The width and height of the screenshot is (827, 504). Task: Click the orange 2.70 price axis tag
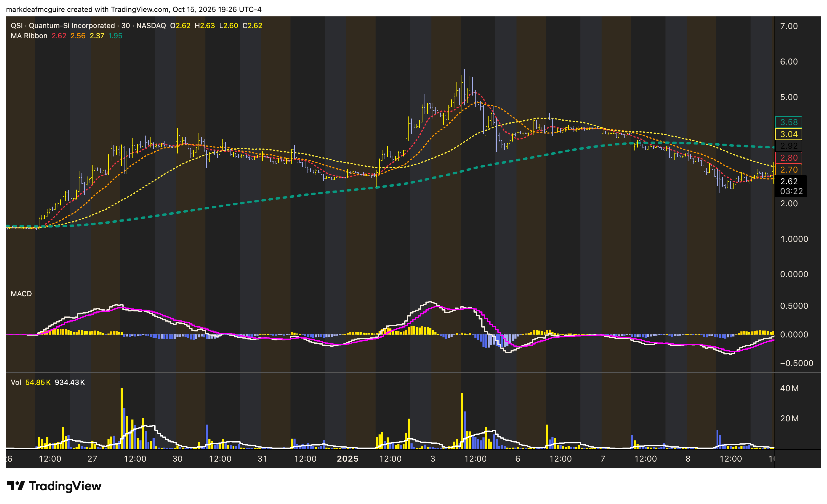point(788,170)
